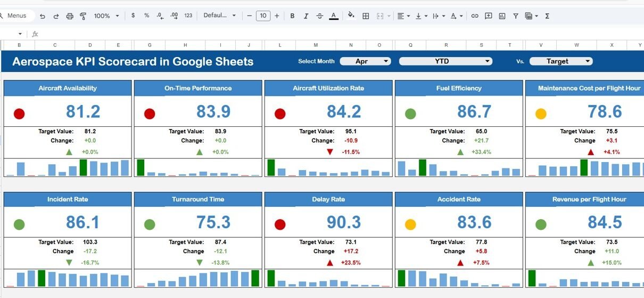Click the Functions sigma icon
The width and height of the screenshot is (644, 298).
547,16
